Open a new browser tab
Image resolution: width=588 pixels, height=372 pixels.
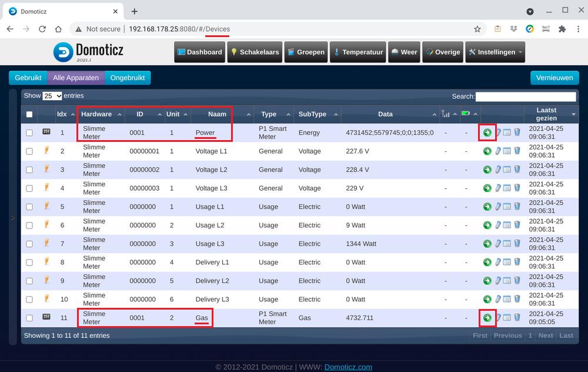(x=134, y=12)
